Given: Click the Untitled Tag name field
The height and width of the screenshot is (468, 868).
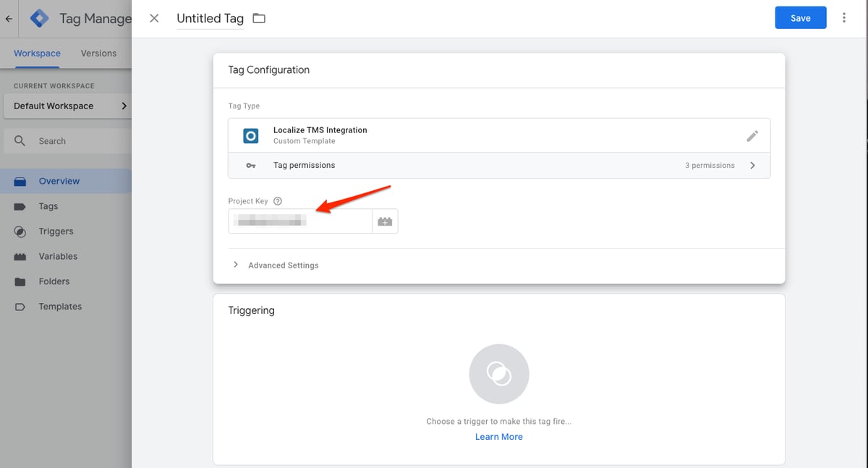Looking at the screenshot, I should (210, 19).
